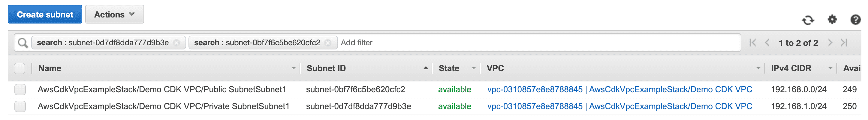
Task: Click the Create subnet button
Action: click(x=45, y=14)
